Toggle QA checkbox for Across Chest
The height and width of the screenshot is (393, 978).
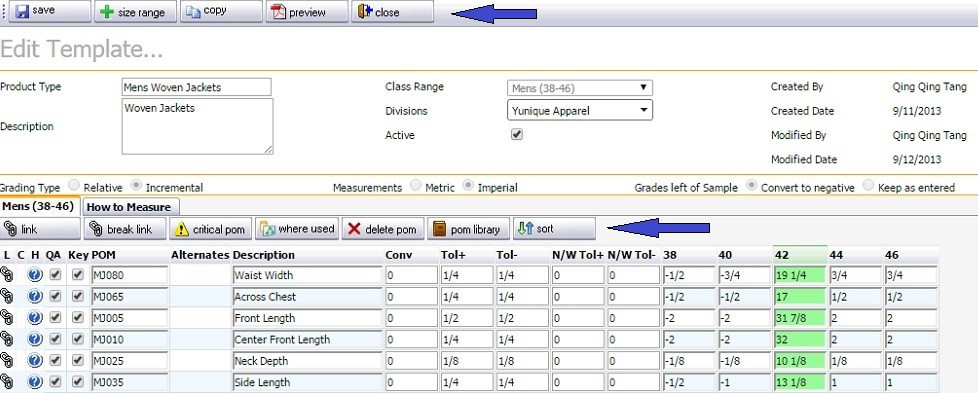click(x=56, y=296)
